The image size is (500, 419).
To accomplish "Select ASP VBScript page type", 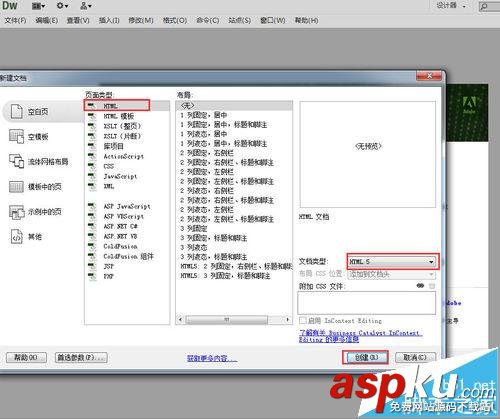I will tap(123, 216).
